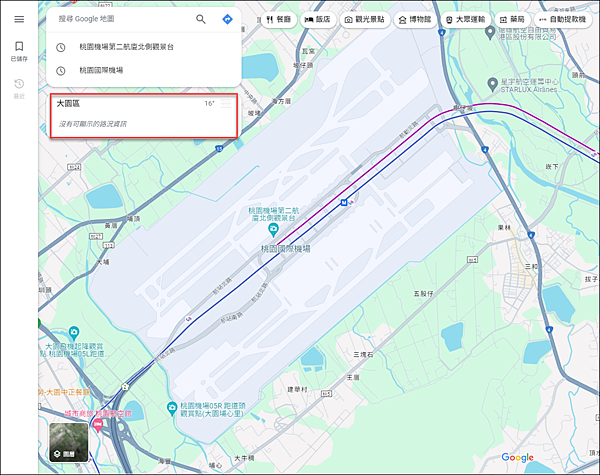The height and width of the screenshot is (475, 600).
Task: Click the 大牛稠 place label
Action: pyautogui.click(x=244, y=458)
